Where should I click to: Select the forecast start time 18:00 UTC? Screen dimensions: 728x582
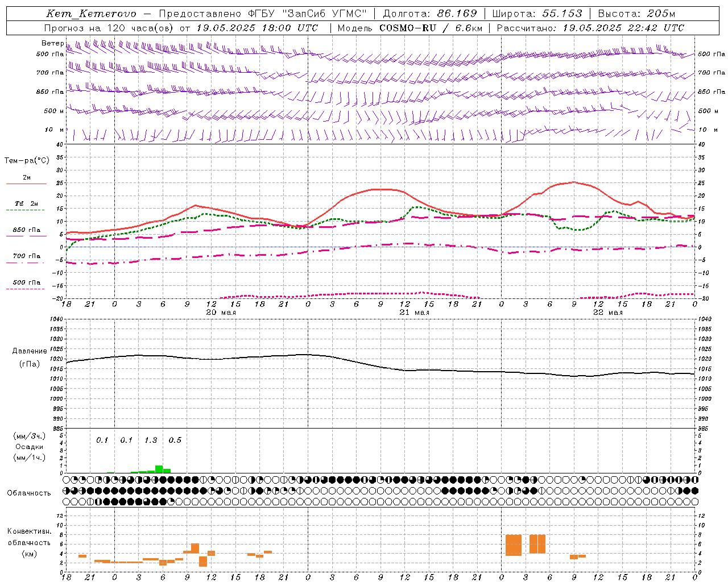[291, 28]
